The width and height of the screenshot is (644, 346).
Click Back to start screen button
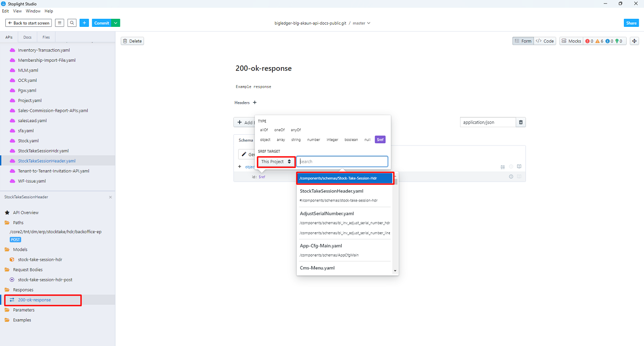29,23
